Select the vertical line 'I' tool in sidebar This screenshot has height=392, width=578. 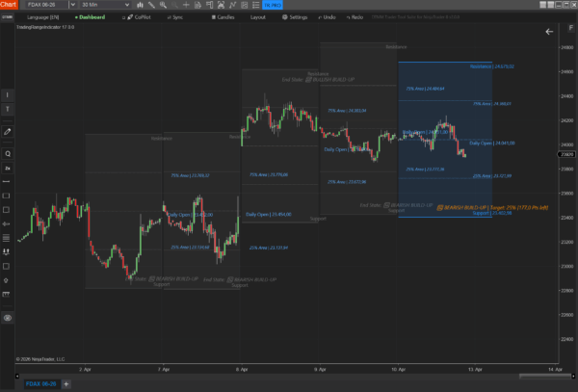tap(7, 95)
